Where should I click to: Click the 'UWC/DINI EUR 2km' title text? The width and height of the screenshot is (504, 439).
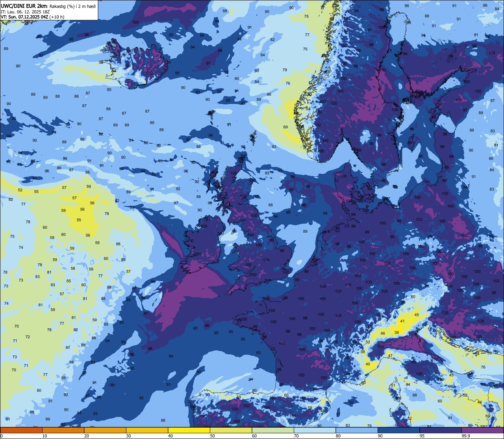24,6
